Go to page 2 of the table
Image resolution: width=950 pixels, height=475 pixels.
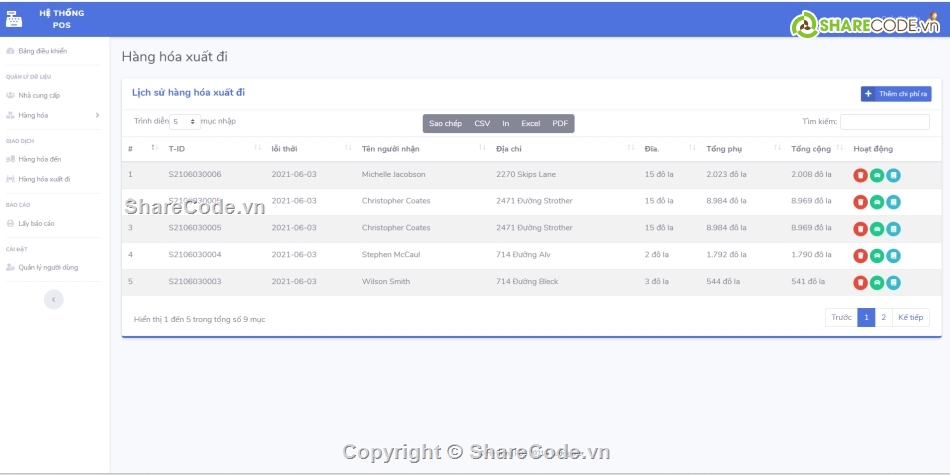click(883, 318)
